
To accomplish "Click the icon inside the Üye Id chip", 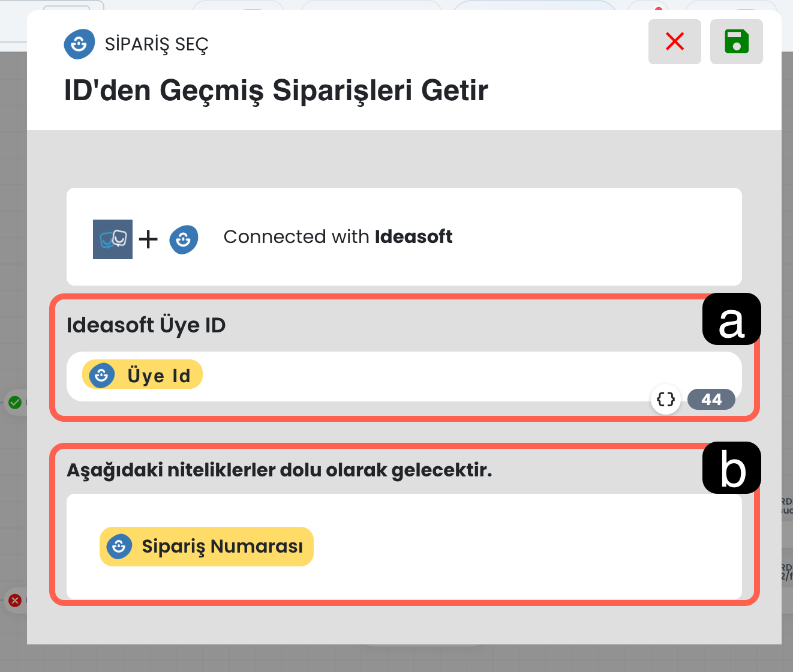I will (102, 375).
